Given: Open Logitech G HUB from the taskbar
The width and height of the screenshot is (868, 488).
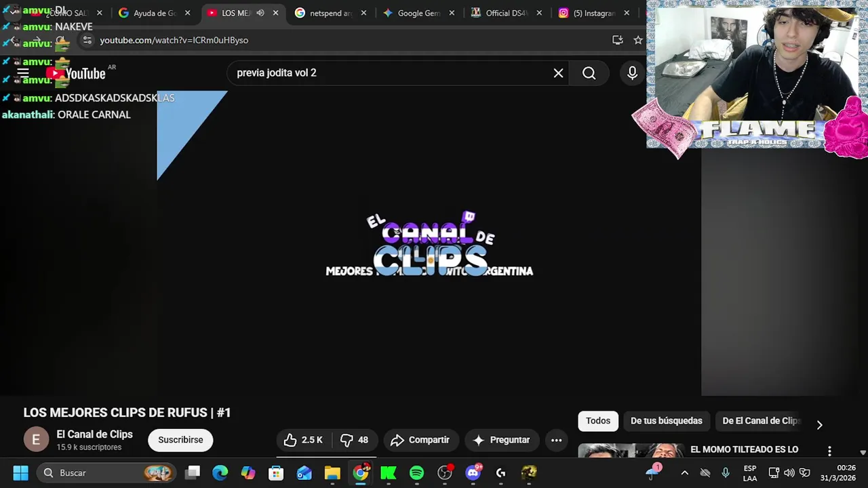Looking at the screenshot, I should (500, 472).
